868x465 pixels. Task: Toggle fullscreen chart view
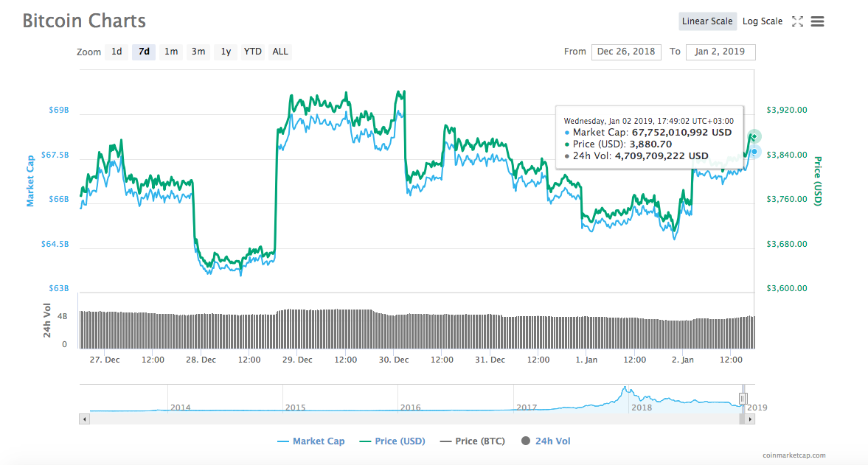[x=797, y=21]
